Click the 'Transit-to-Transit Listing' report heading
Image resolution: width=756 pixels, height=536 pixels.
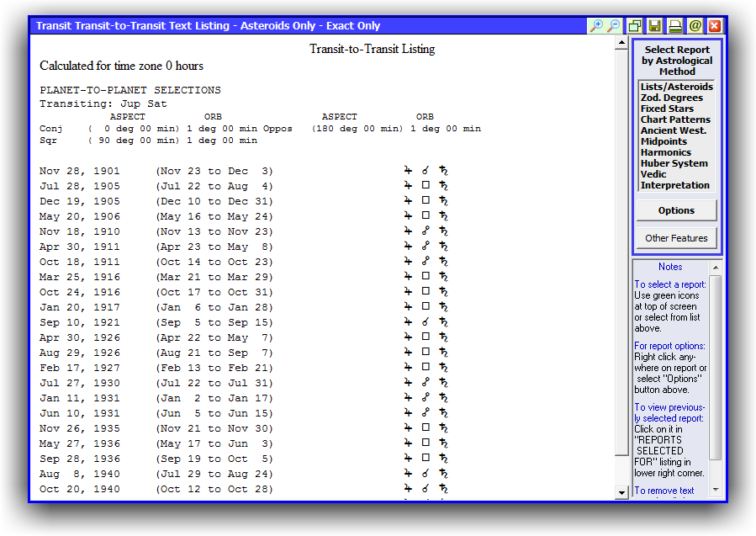coord(373,49)
